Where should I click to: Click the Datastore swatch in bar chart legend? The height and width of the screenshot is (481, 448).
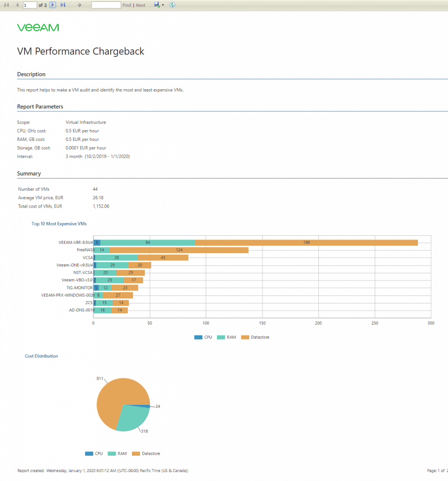click(x=245, y=337)
